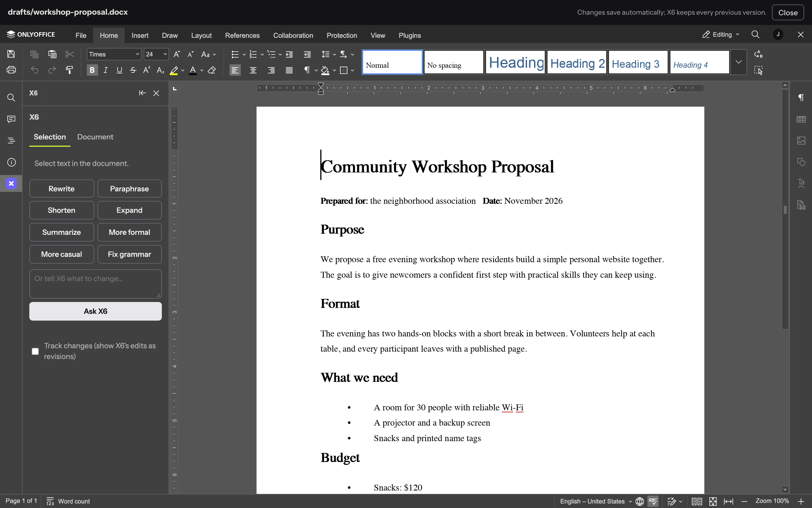Toggle Underline formatting
Image resolution: width=812 pixels, height=508 pixels.
(120, 70)
